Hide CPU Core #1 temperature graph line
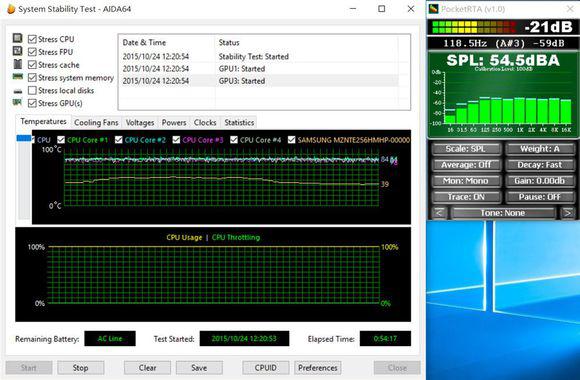Viewport: 580px width, 380px height. click(61, 139)
